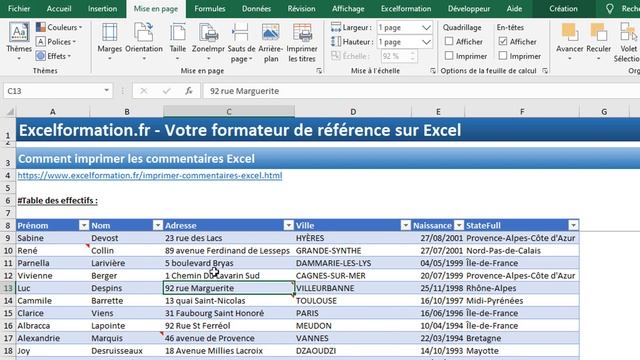The width and height of the screenshot is (640, 360).
Task: Expand the Name Box dropdown arrow
Action: click(106, 91)
